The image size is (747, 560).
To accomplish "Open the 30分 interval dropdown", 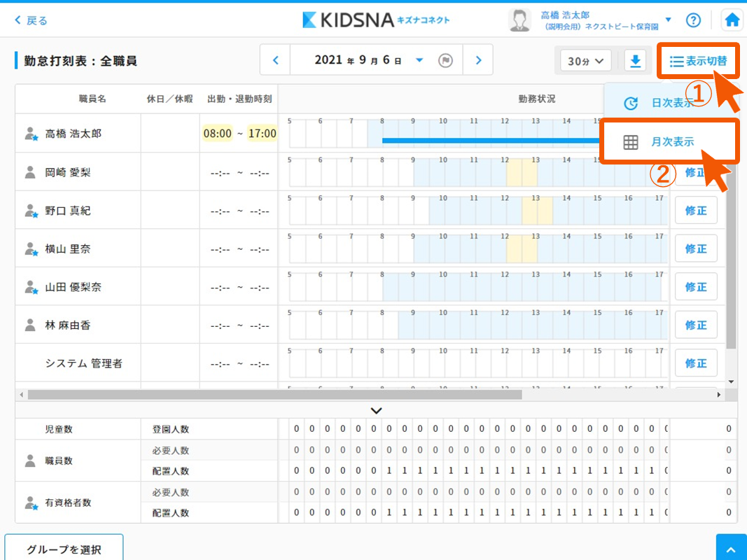I will pos(585,61).
